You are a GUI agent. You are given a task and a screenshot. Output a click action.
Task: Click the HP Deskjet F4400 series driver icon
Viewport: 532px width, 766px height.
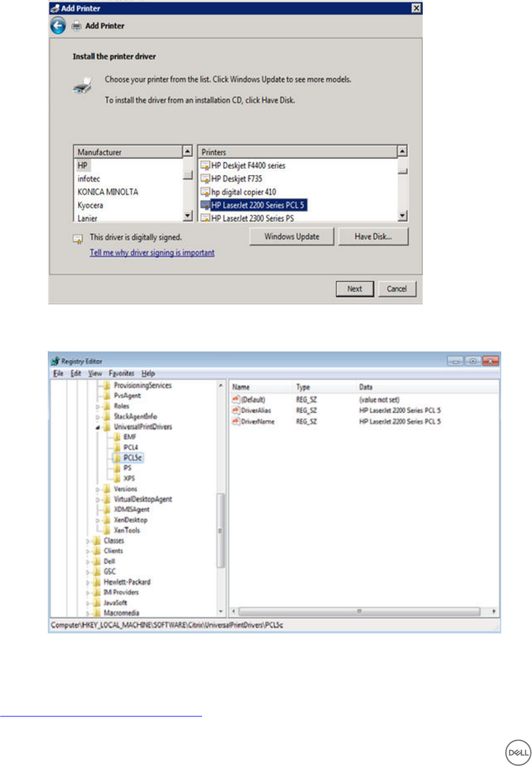tap(205, 165)
